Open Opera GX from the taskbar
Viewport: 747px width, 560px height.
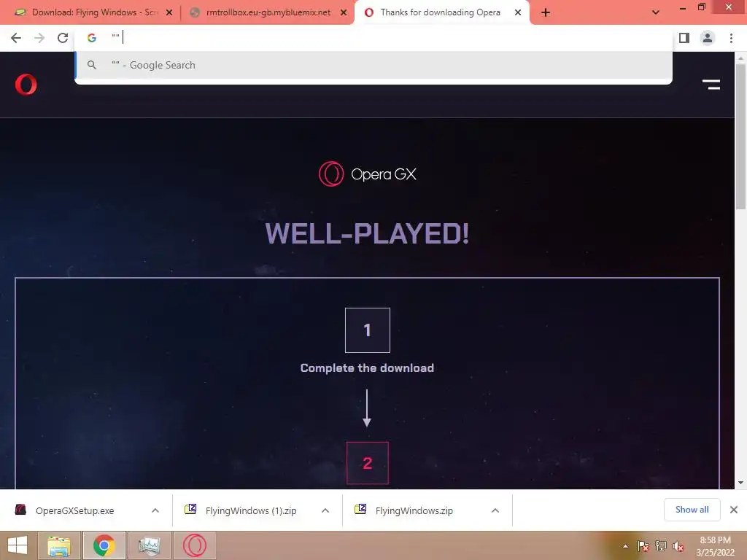[194, 545]
